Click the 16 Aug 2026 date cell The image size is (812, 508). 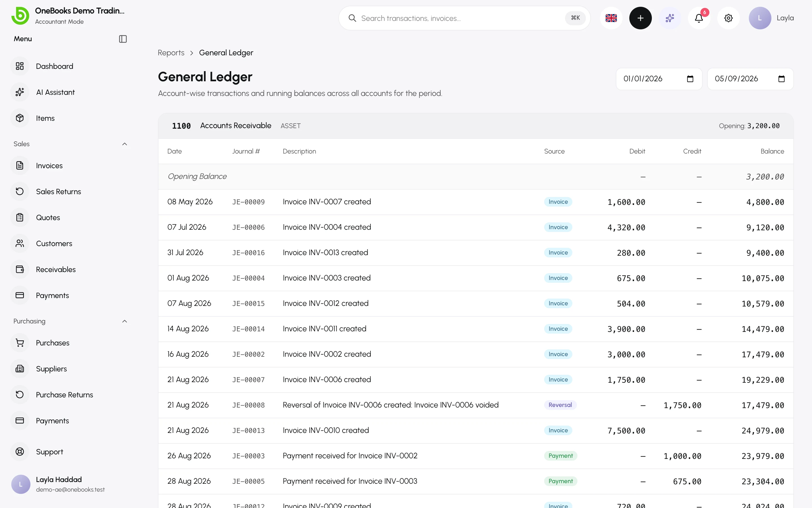point(188,354)
